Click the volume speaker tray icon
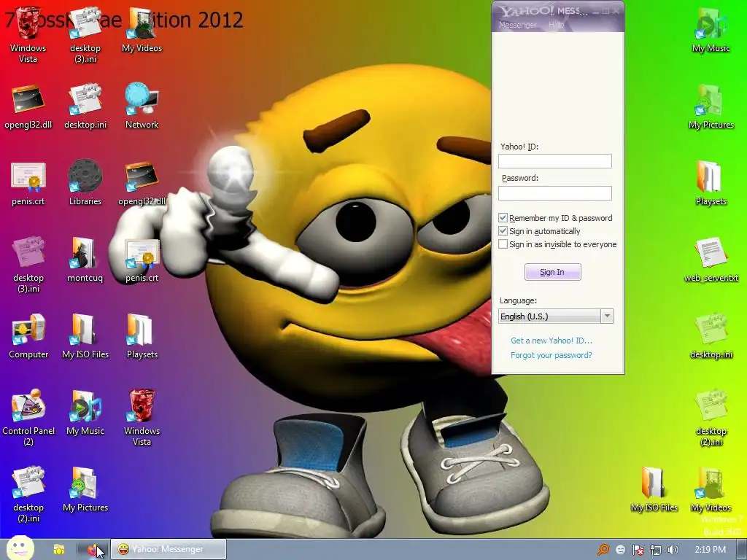This screenshot has height=560, width=747. [673, 550]
